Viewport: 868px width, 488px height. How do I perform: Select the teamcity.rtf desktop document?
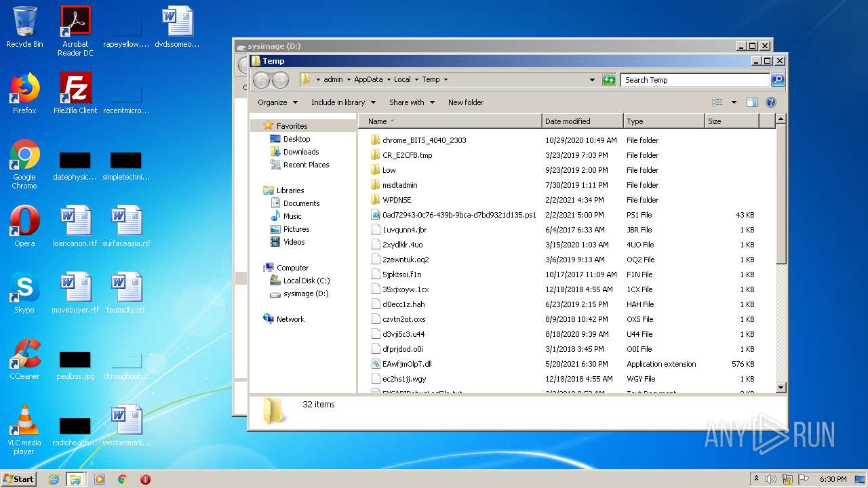pos(126,293)
